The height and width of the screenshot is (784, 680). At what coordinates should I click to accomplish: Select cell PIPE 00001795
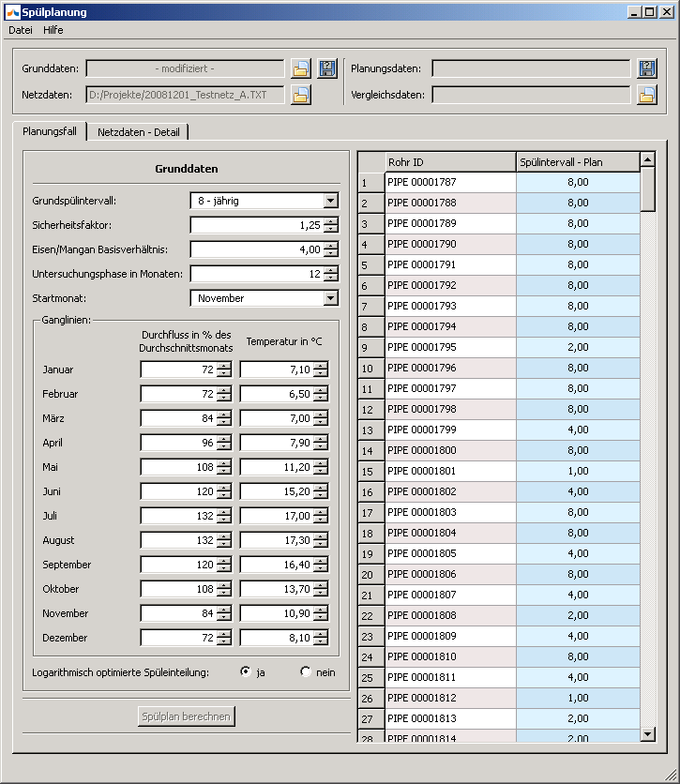[x=450, y=348]
